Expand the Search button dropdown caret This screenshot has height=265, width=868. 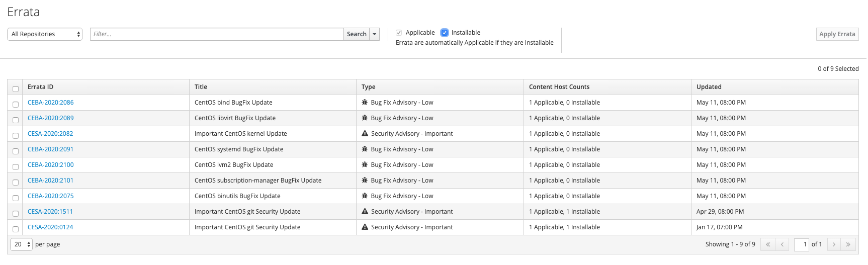375,34
